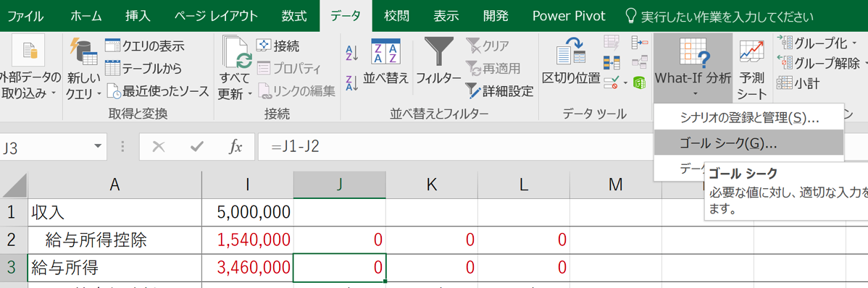The height and width of the screenshot is (288, 868).
Task: Click リンクの編集 in the connections group
Action: click(x=296, y=90)
